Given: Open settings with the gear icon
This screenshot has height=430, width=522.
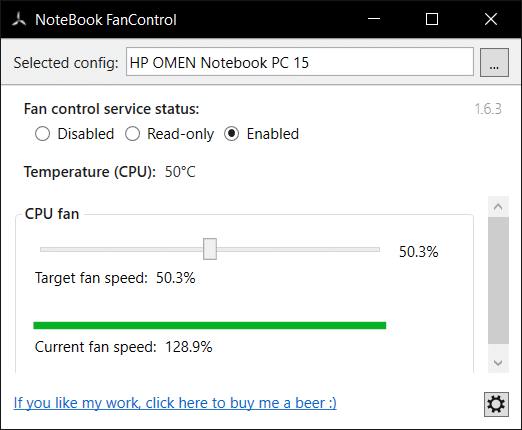Looking at the screenshot, I should pyautogui.click(x=496, y=404).
